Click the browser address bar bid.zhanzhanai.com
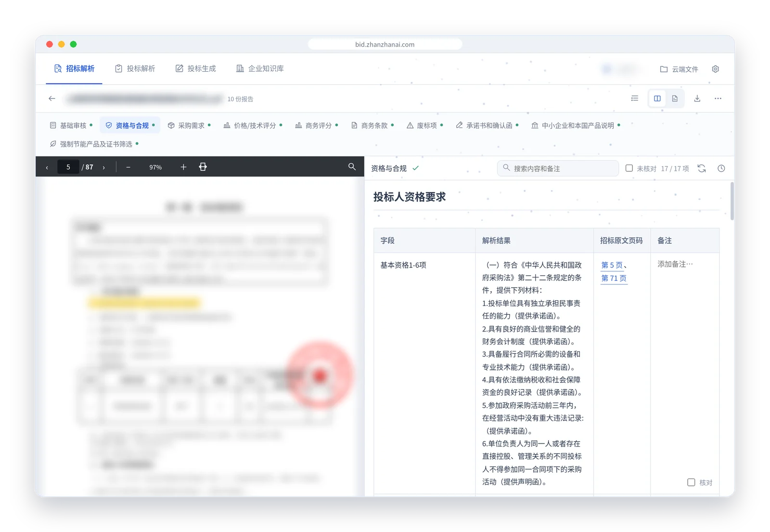 [385, 44]
